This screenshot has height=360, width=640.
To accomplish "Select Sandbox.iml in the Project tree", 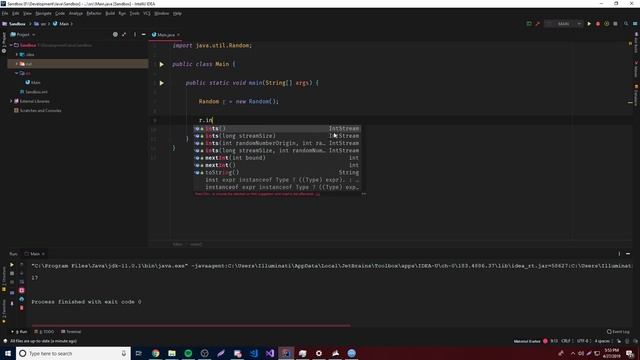I will pos(33,92).
